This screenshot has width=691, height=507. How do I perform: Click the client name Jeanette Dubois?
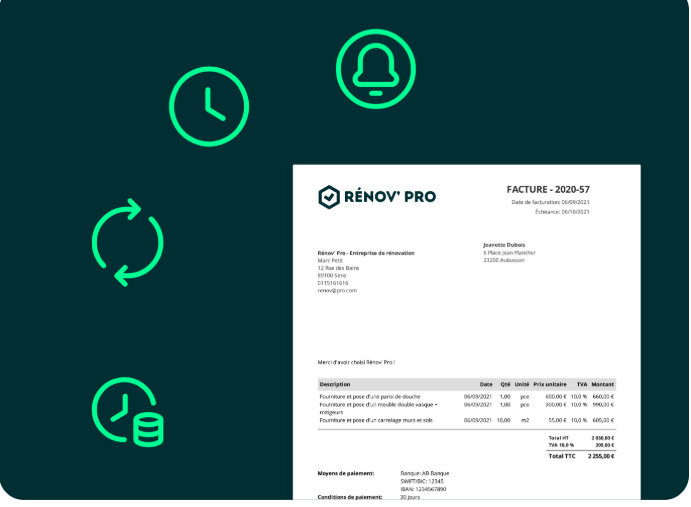coord(505,246)
